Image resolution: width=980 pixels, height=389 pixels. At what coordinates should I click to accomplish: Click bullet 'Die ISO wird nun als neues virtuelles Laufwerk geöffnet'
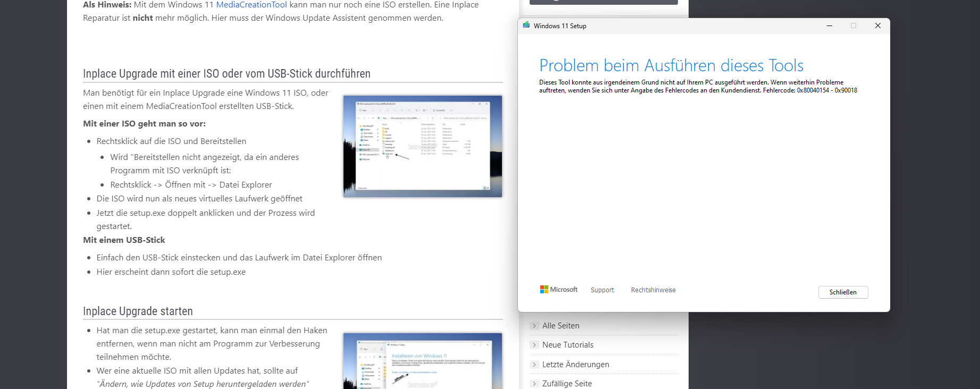[x=199, y=199]
